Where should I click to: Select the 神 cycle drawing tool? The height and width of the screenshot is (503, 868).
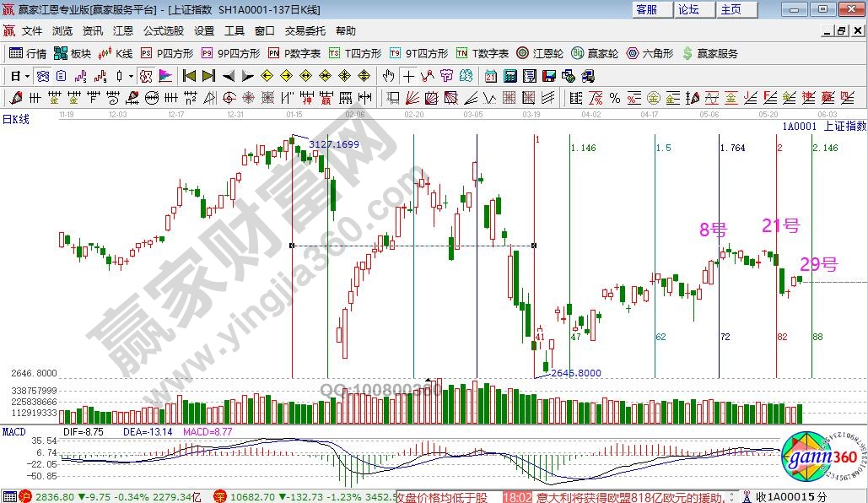306,98
